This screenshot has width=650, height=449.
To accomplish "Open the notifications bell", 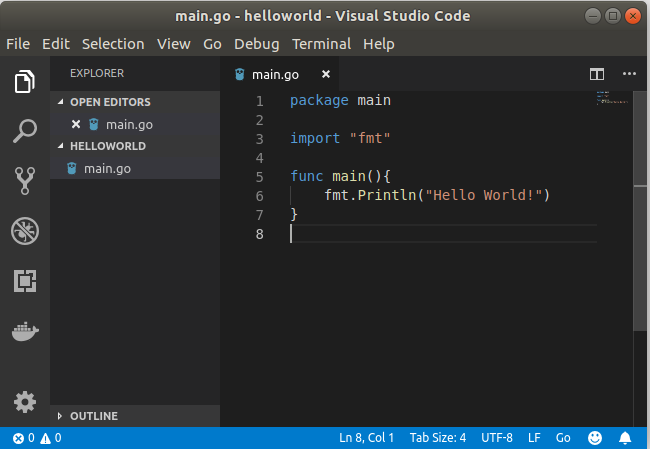I will pos(625,438).
